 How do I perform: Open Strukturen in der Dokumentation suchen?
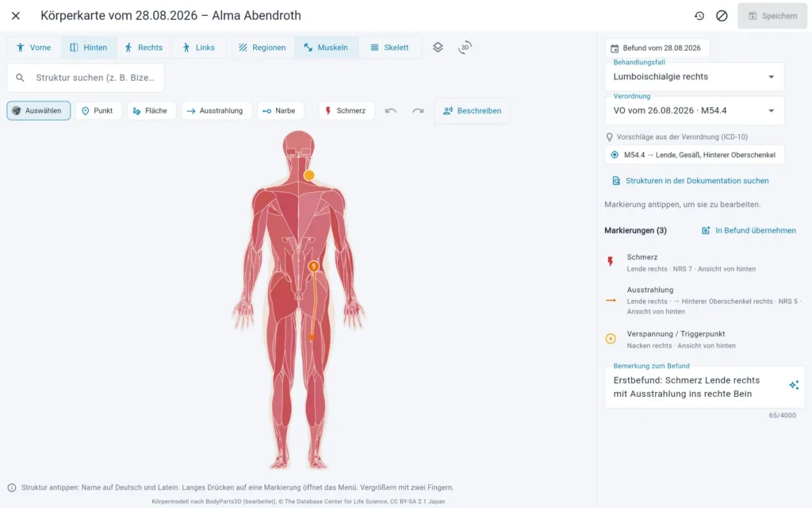(x=691, y=181)
